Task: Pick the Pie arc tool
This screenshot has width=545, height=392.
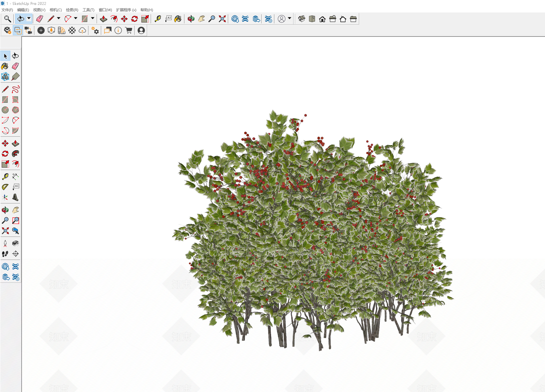Action: 16,130
